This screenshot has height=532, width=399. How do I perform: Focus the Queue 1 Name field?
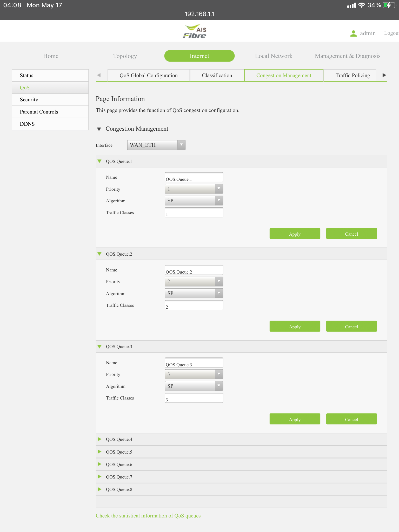(194, 177)
